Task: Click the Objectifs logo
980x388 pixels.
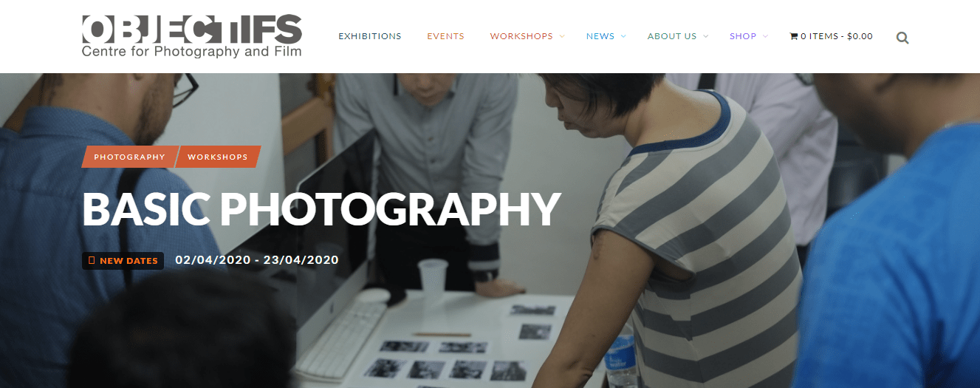Action: (x=192, y=36)
